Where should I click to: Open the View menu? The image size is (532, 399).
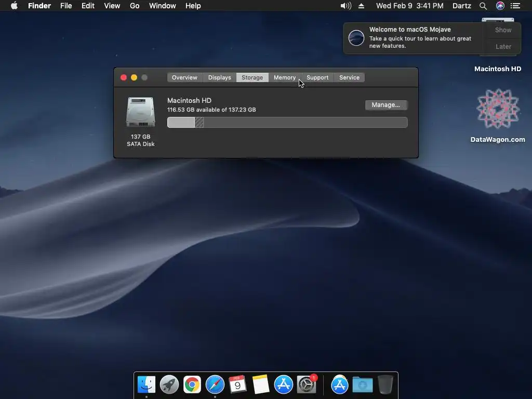tap(112, 6)
